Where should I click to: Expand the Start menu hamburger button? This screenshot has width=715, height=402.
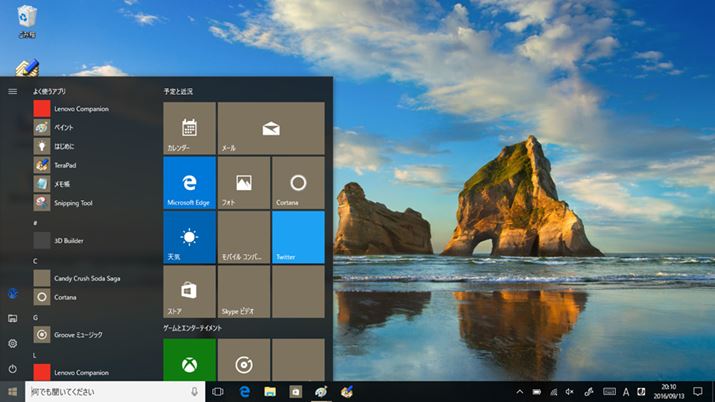[13, 91]
